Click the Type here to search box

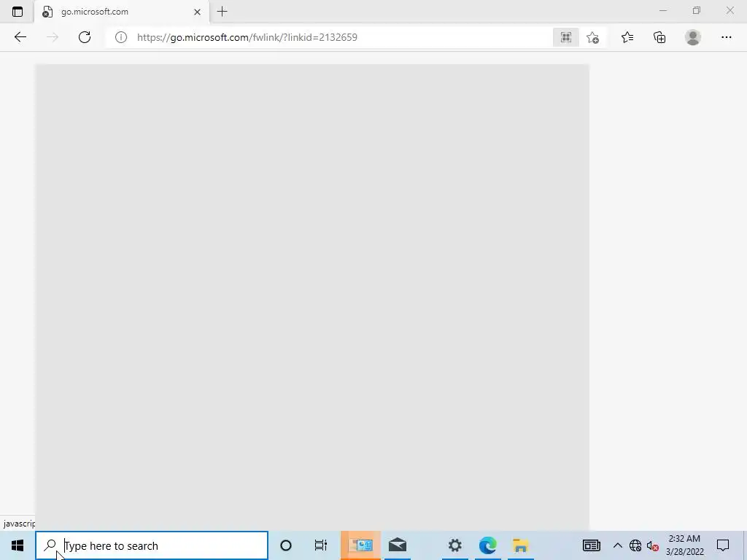click(x=152, y=545)
